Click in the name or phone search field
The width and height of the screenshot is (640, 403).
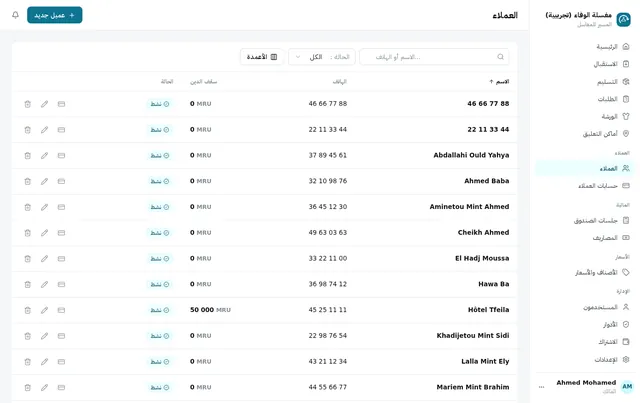point(434,57)
